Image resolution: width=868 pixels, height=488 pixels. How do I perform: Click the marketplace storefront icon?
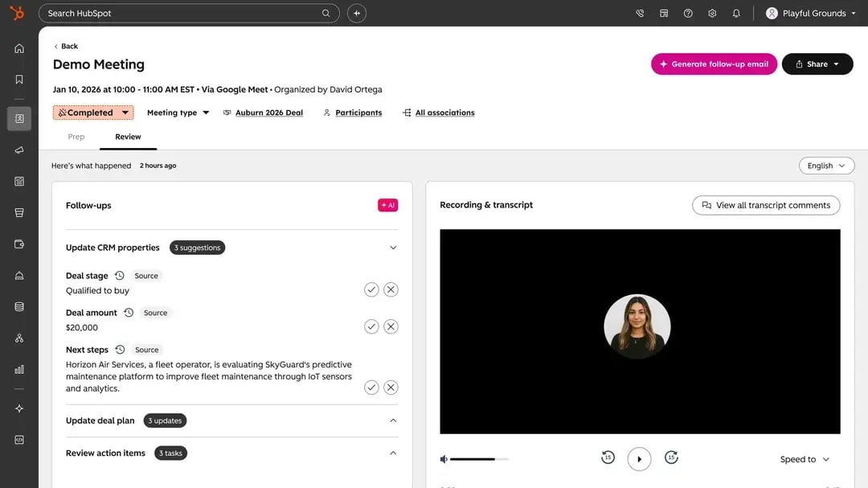pos(664,14)
